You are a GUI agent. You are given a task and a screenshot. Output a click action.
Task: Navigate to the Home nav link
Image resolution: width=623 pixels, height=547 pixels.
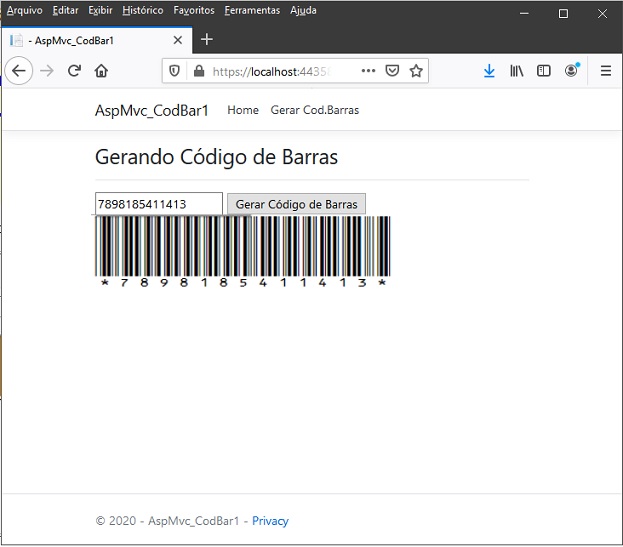coord(243,110)
